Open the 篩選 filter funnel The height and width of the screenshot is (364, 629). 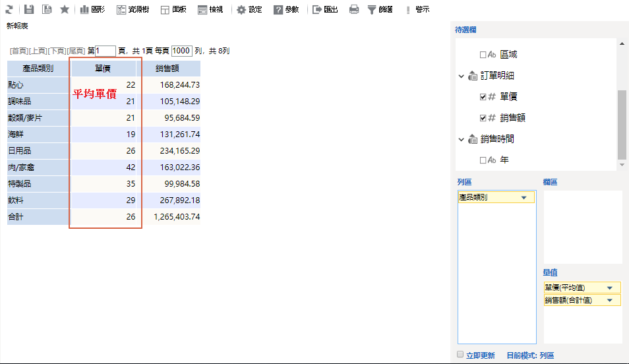pos(380,10)
